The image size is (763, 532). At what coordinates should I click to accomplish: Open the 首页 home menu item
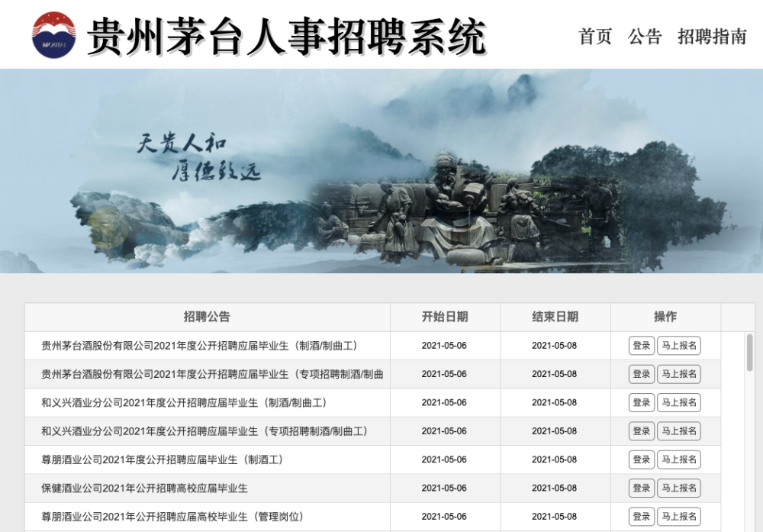[x=594, y=37]
